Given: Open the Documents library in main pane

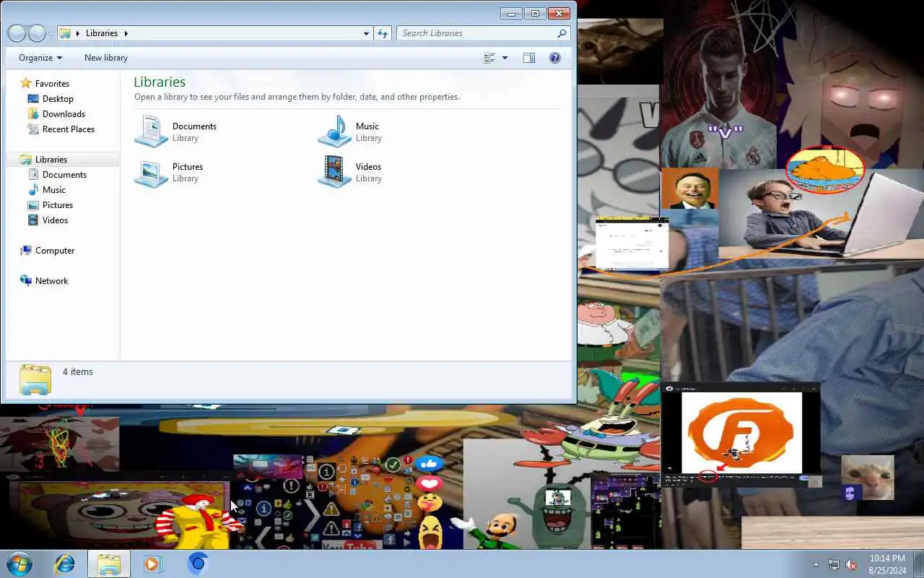Looking at the screenshot, I should (x=176, y=131).
